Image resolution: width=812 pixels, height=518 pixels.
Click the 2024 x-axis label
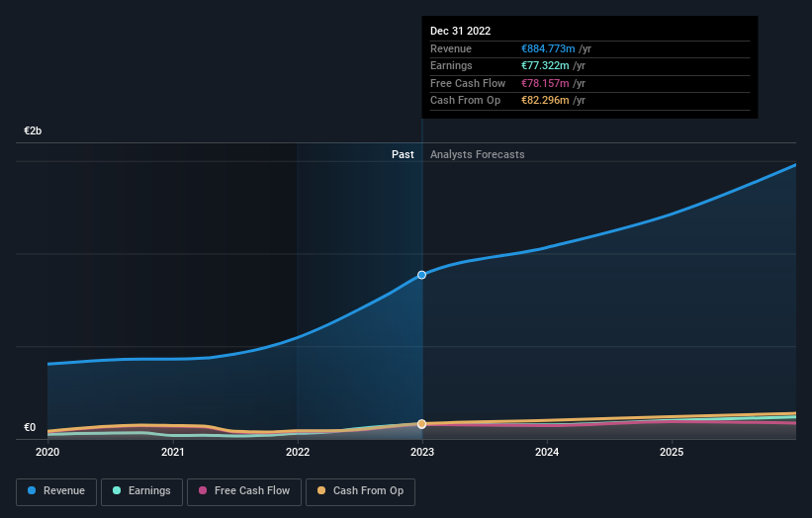point(547,453)
